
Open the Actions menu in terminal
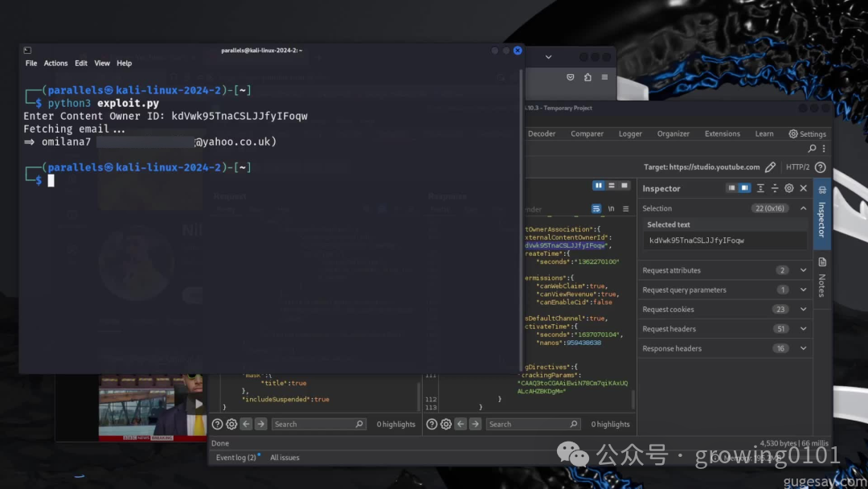coord(55,64)
